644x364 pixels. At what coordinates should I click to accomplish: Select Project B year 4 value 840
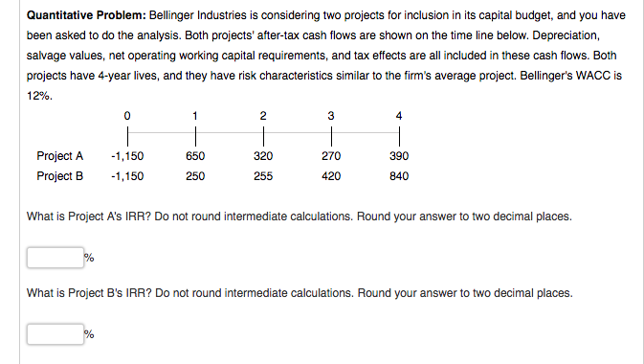pos(399,176)
